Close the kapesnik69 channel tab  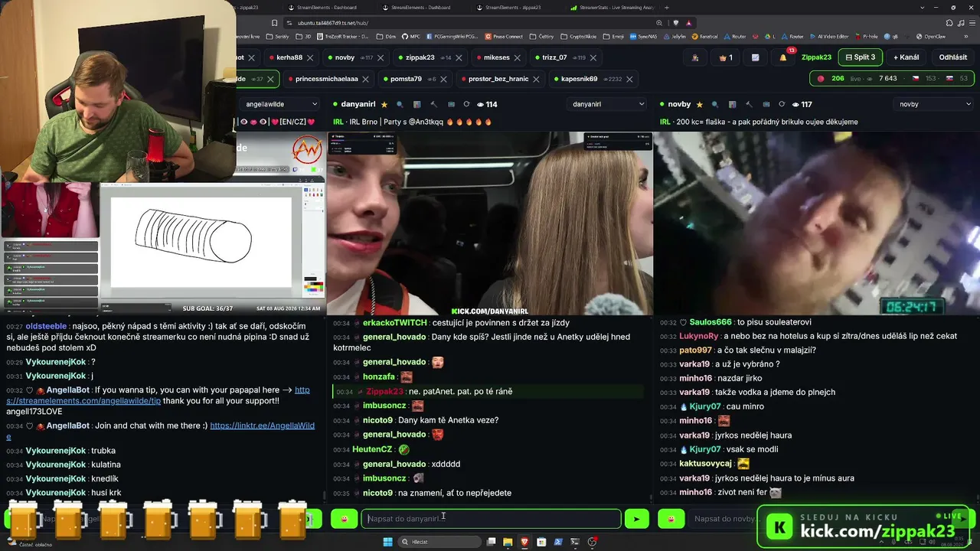click(631, 79)
